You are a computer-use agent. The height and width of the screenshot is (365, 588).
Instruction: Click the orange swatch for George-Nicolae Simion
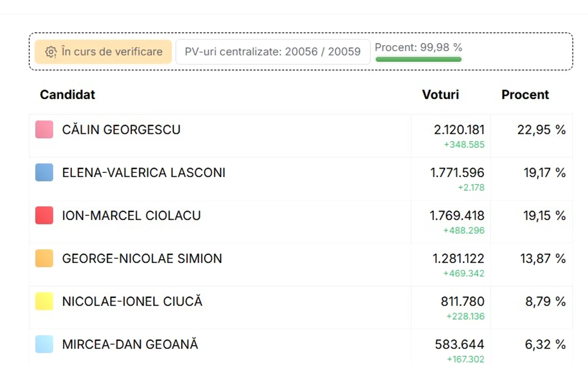click(44, 258)
